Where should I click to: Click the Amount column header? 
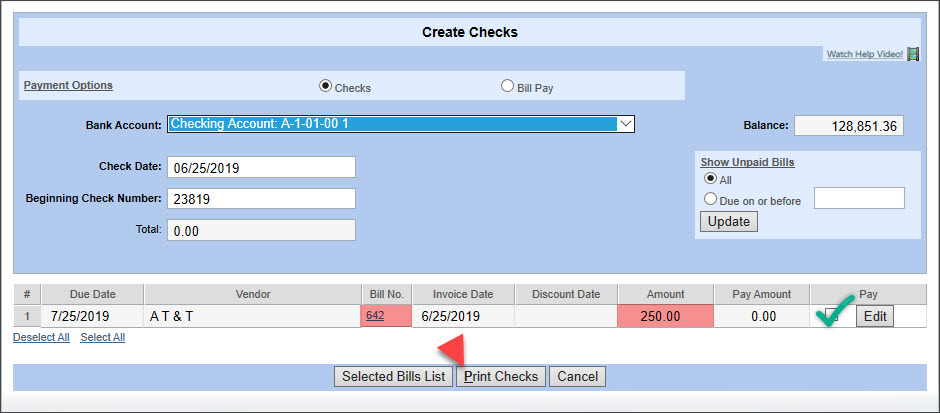click(665, 294)
